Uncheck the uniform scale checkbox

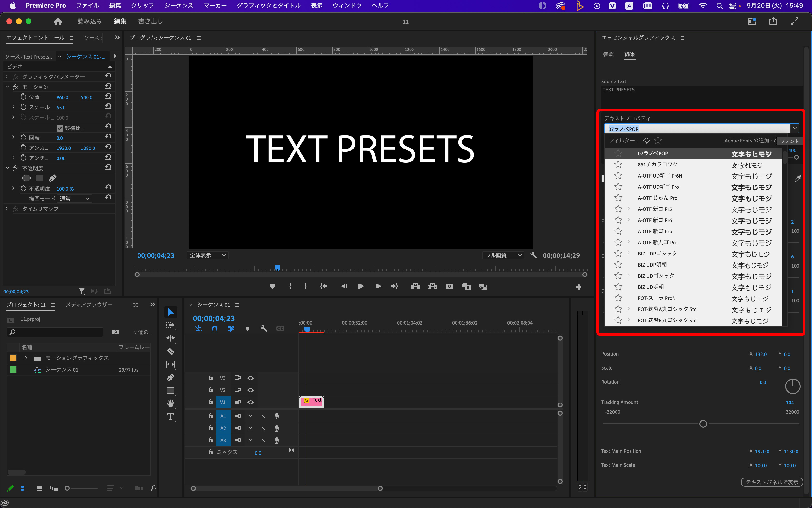(60, 128)
